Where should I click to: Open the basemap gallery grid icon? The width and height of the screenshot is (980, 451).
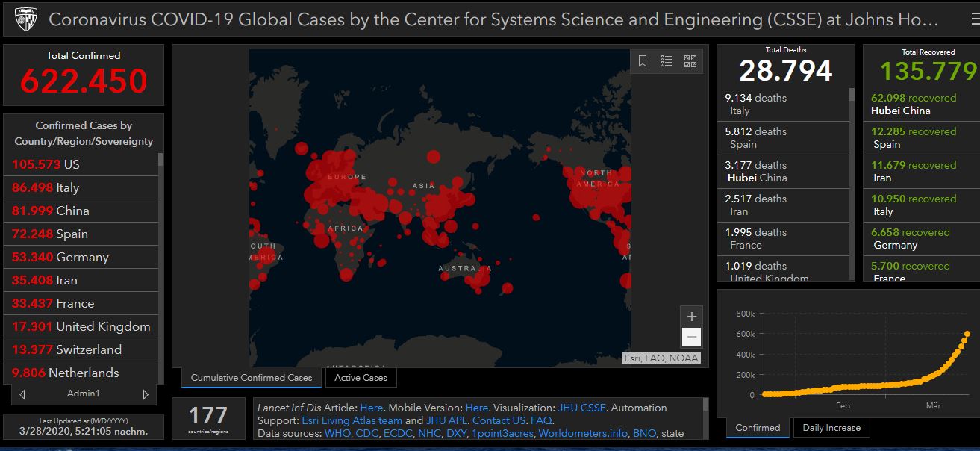coord(690,61)
